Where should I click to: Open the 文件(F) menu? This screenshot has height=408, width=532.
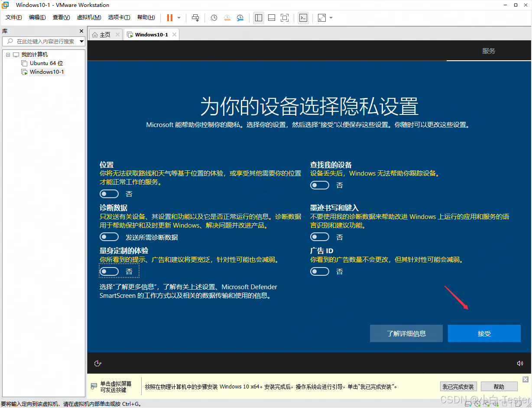coord(13,17)
